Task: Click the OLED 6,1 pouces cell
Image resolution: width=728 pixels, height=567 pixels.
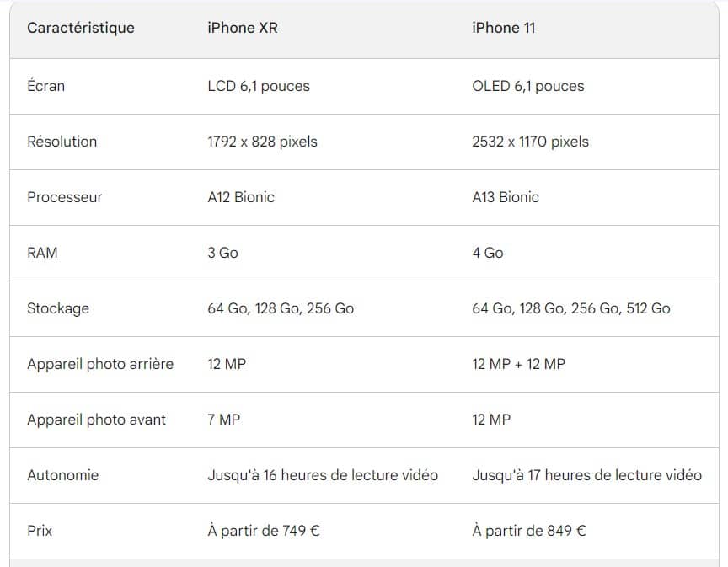Action: pos(527,86)
